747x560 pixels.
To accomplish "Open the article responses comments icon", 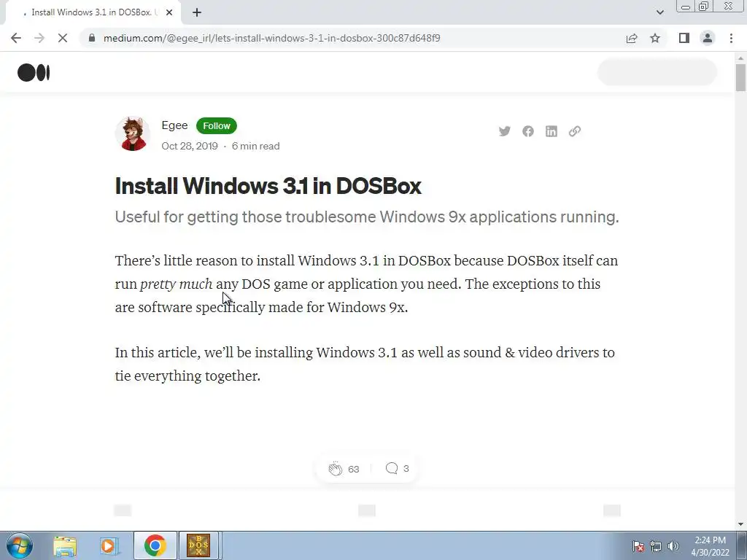I will [x=392, y=468].
